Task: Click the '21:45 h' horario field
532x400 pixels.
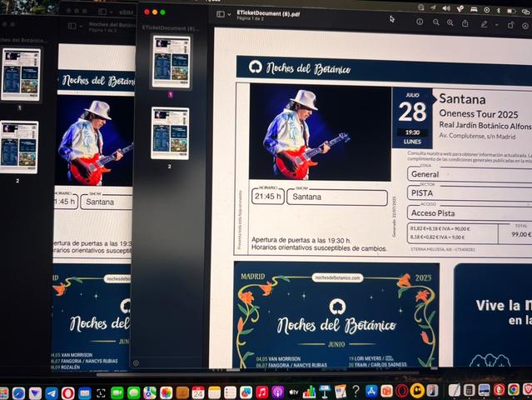Action: click(x=268, y=197)
